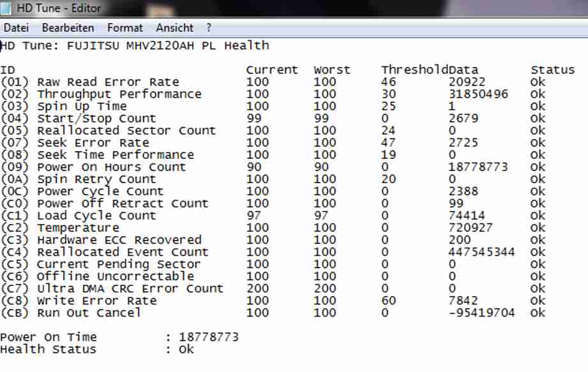
Task: Click the 'Health Status' label
Action: (48, 350)
